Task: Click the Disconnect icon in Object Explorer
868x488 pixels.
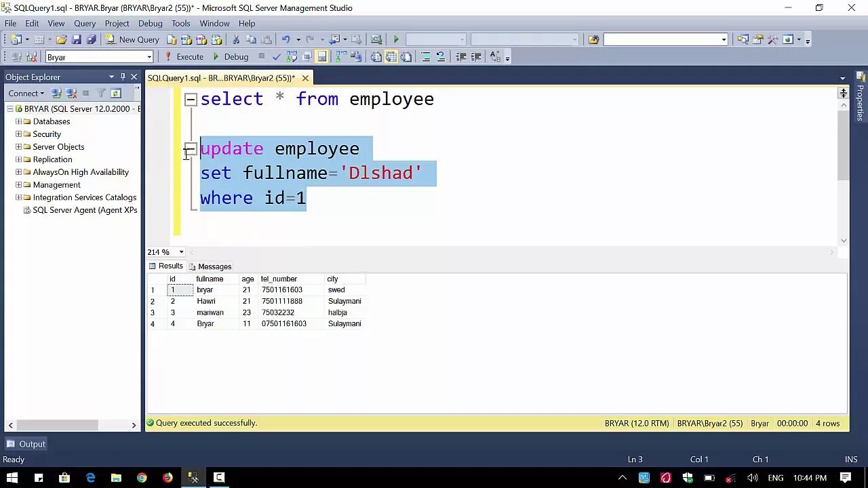Action: [x=71, y=93]
